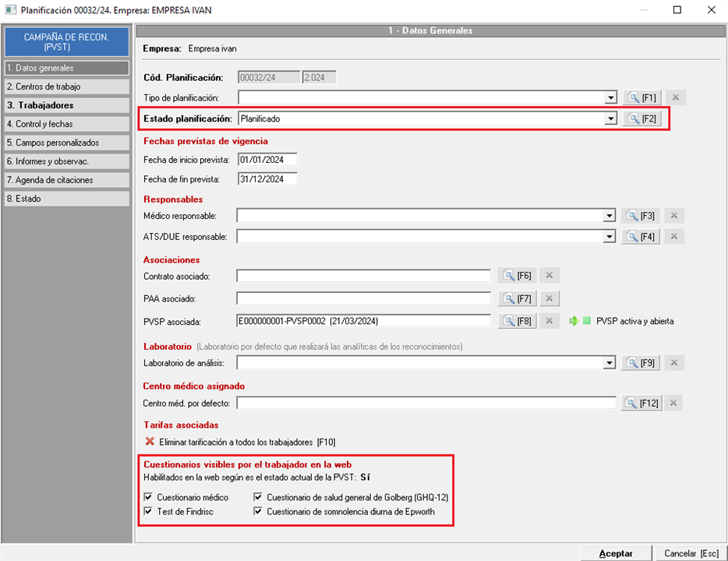Disable Cuestionario de somnolencia diurna de Epworth
Viewport: 728px width, 561px height.
[x=259, y=512]
